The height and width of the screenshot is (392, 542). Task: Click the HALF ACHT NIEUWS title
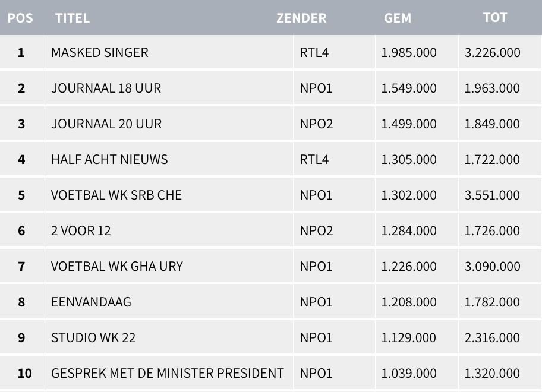click(109, 159)
